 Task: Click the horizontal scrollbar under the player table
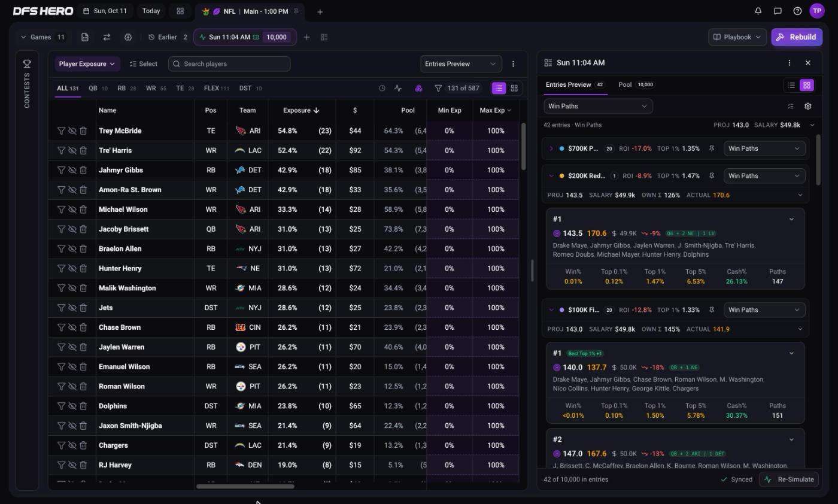coord(245,487)
